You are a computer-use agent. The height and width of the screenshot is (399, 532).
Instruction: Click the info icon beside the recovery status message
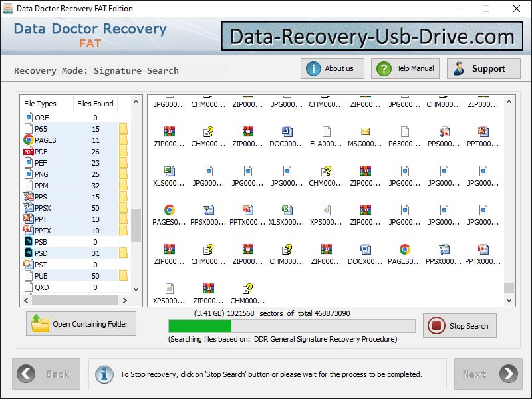coord(104,374)
